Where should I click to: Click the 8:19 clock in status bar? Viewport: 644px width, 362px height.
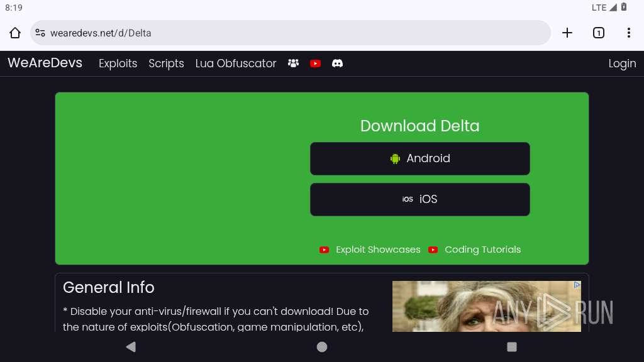pos(14,8)
